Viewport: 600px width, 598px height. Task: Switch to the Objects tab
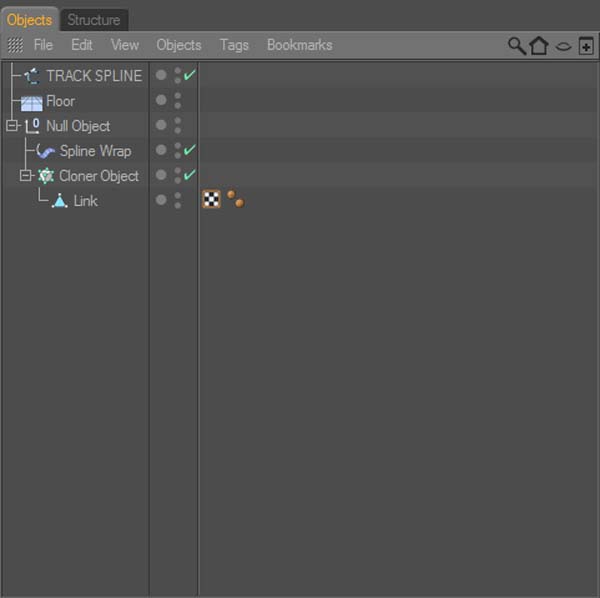[29, 20]
